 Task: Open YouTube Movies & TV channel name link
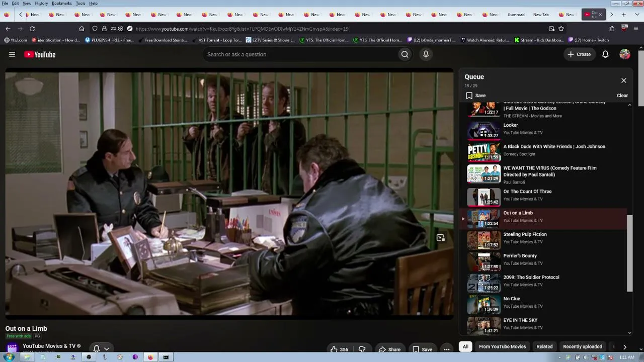tap(49, 346)
